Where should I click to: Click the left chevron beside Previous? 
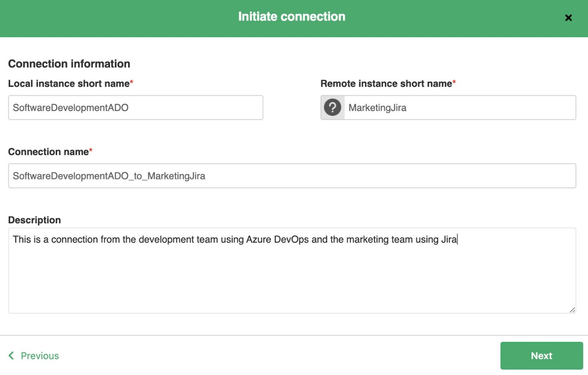11,356
